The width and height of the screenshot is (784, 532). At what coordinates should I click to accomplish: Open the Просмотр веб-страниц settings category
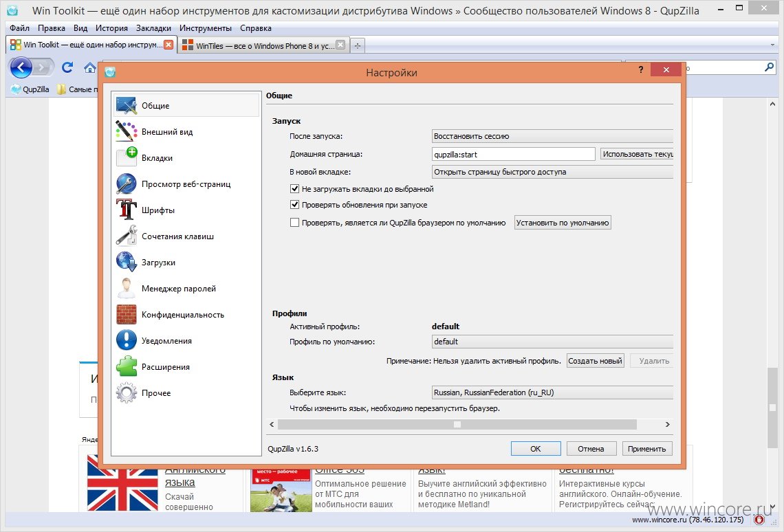coord(186,184)
